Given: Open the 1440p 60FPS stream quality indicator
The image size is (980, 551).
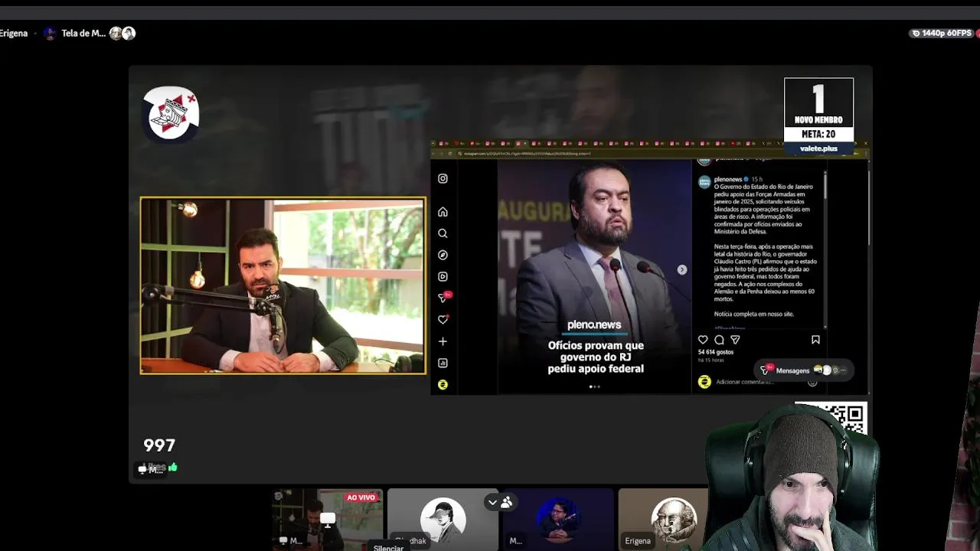Looking at the screenshot, I should (x=941, y=33).
